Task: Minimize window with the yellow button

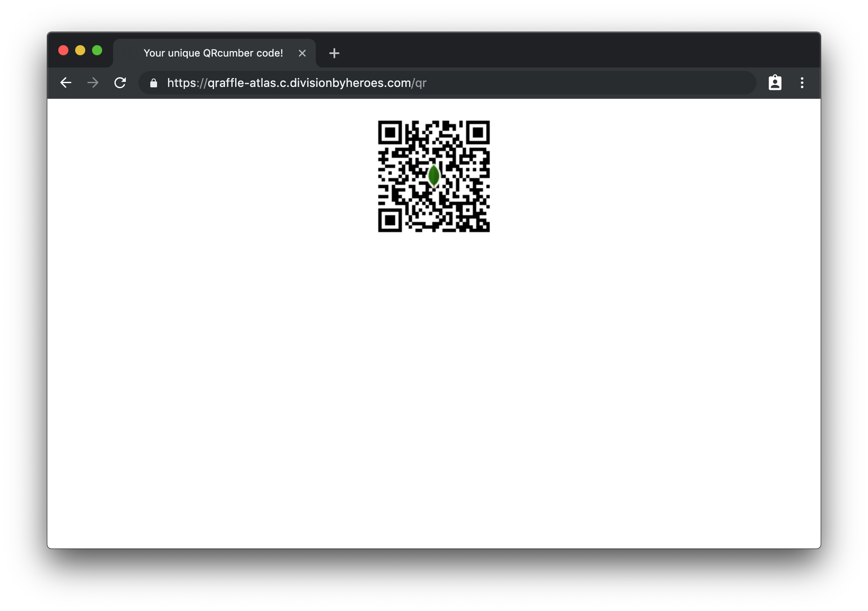Action: [80, 50]
